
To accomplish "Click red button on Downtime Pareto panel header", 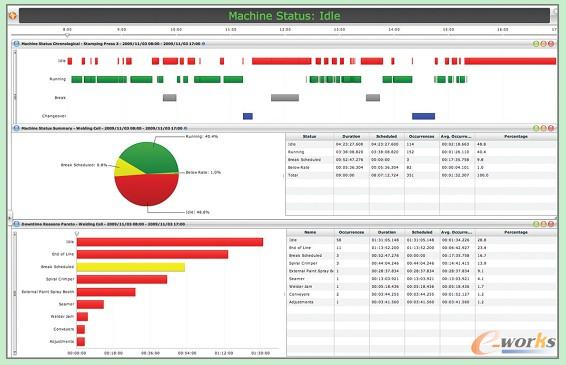I will (x=551, y=224).
